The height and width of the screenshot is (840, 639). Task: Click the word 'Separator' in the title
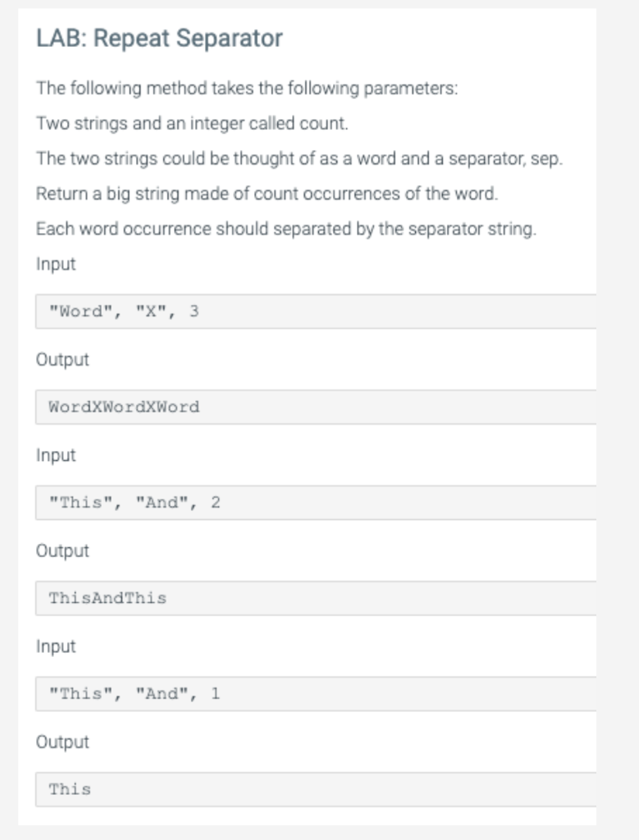tap(229, 39)
